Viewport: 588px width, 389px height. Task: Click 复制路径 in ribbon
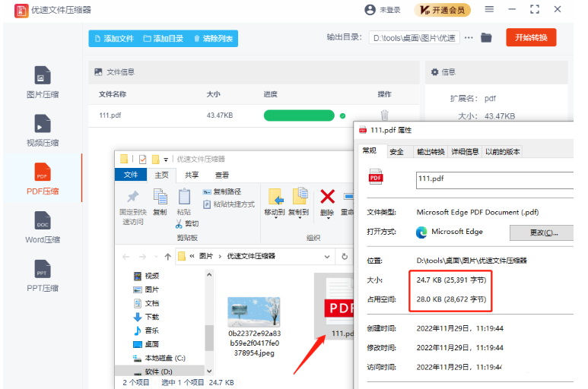(222, 191)
